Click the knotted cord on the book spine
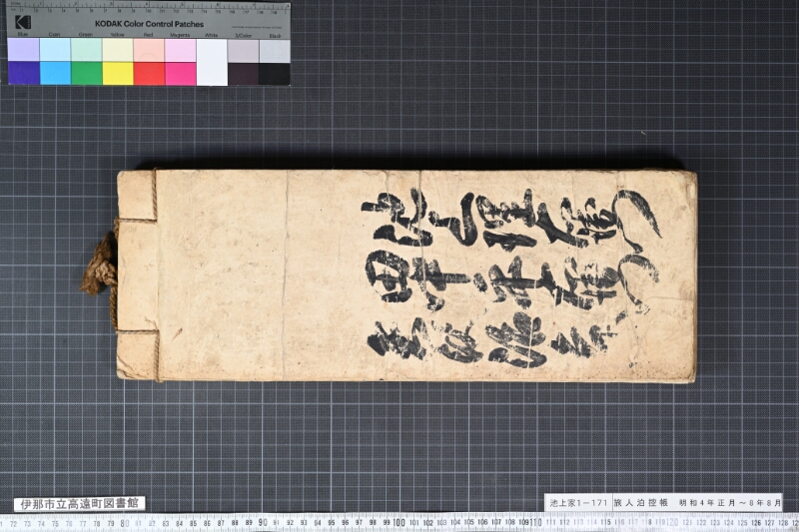Viewport: 799px width, 532px height. coord(101,265)
